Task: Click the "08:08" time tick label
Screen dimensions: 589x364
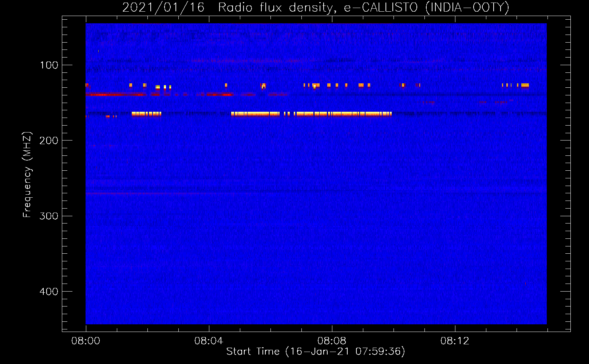Action: click(332, 341)
